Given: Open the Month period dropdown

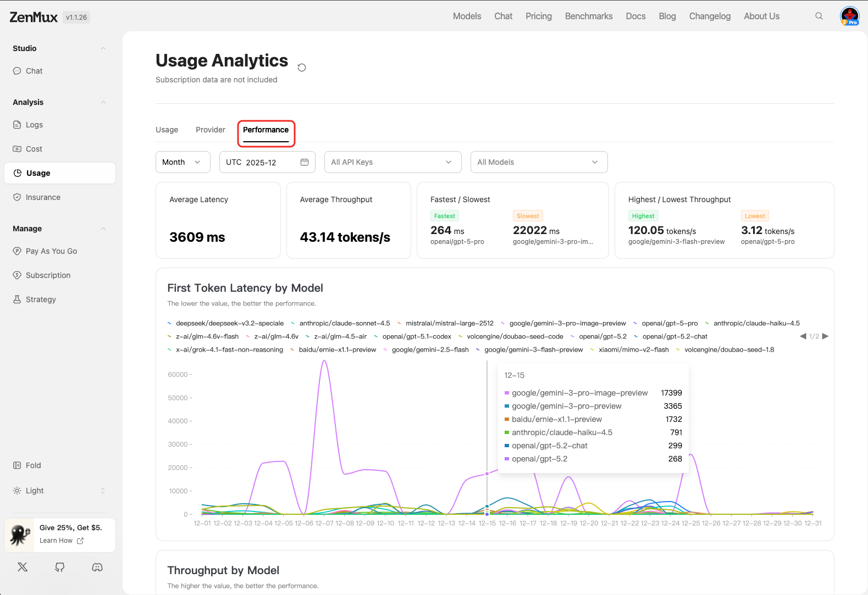Looking at the screenshot, I should click(x=183, y=162).
